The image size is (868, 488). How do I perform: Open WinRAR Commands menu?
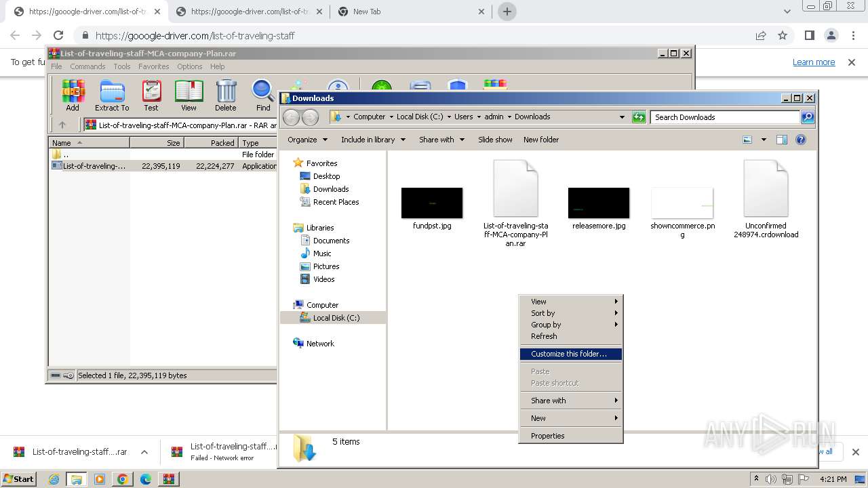pos(87,66)
